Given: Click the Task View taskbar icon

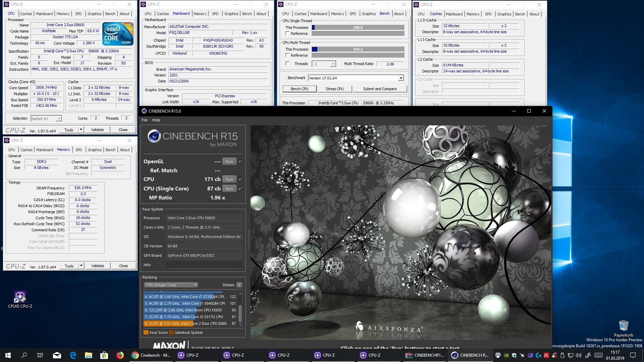Looking at the screenshot, I should pyautogui.click(x=40, y=355).
